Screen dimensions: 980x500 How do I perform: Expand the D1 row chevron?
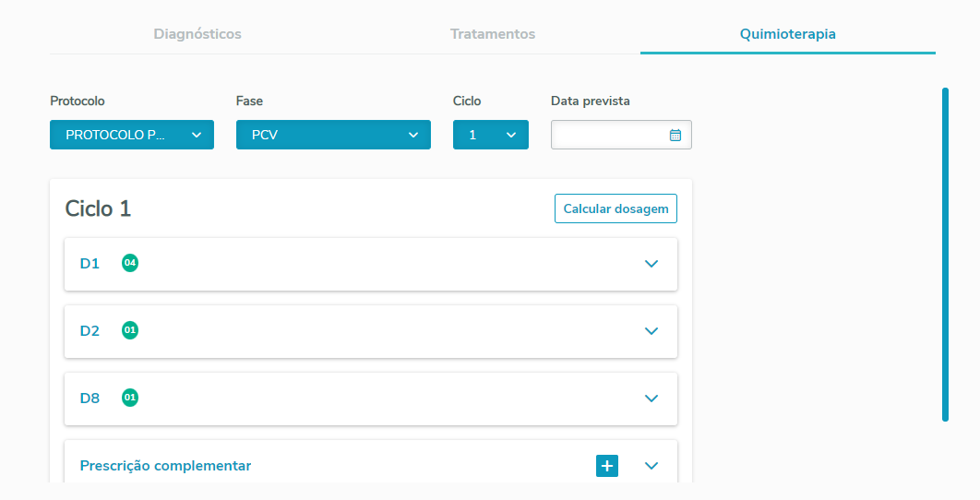651,264
